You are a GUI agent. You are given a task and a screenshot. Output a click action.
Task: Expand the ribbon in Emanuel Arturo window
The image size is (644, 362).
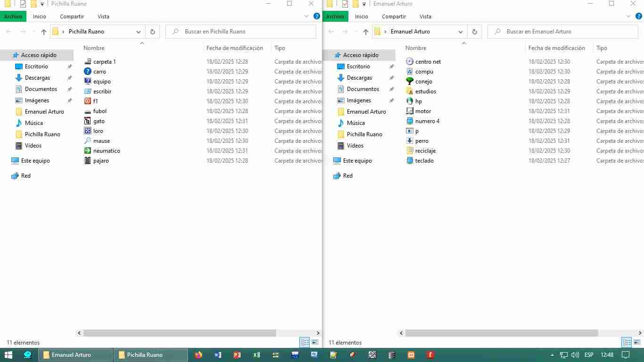tap(629, 16)
